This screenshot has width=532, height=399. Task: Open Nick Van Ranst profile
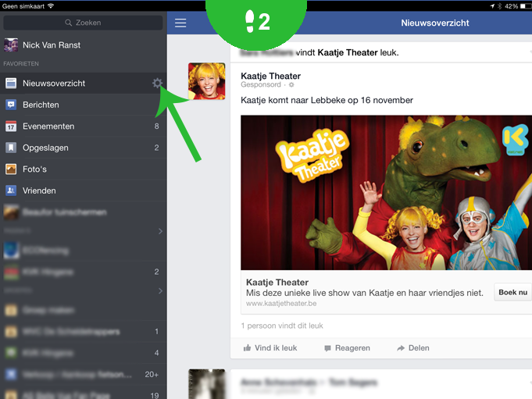83,45
